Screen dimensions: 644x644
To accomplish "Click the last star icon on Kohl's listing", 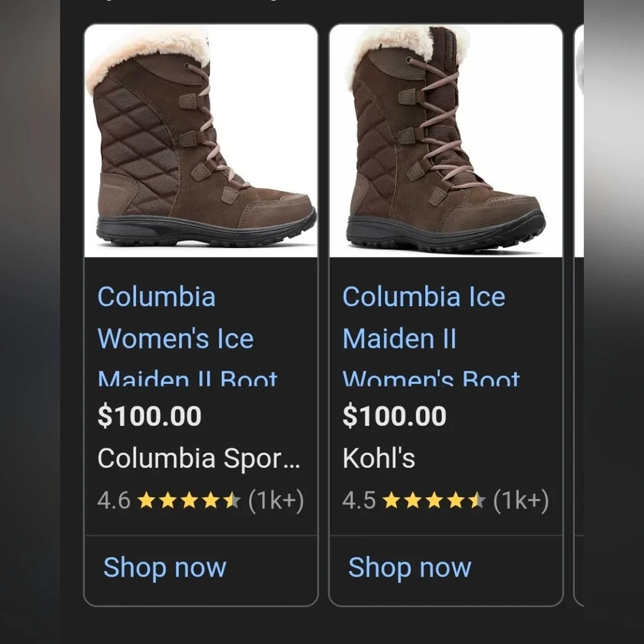I will click(477, 500).
